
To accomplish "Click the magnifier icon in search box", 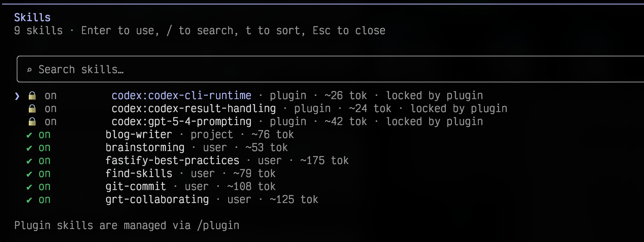I will [29, 70].
